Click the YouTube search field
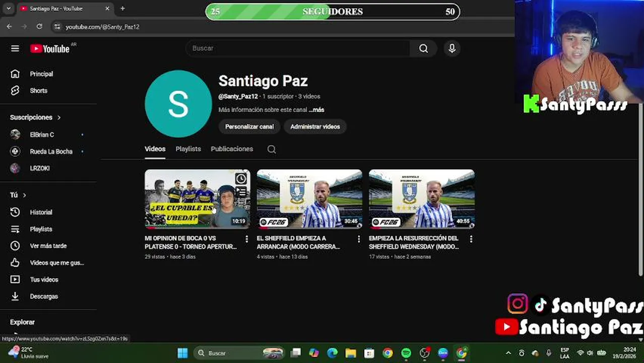 tap(298, 48)
